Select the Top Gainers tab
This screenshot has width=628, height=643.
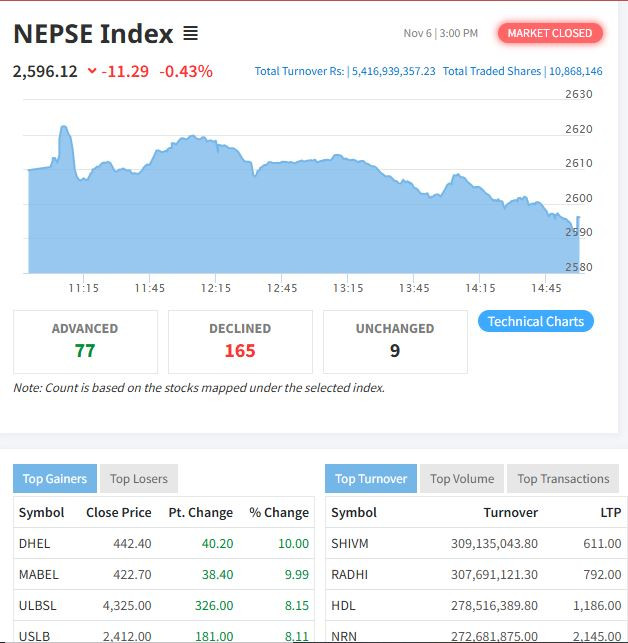click(x=55, y=478)
